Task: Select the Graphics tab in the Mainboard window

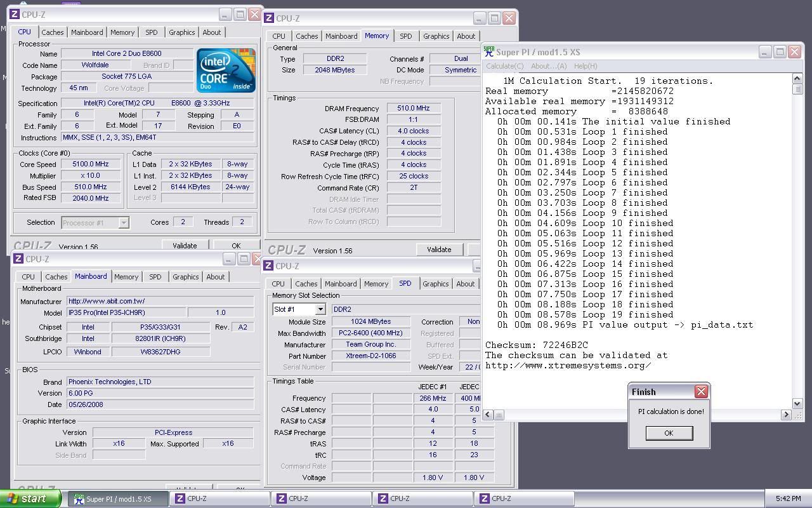Action: [185, 277]
